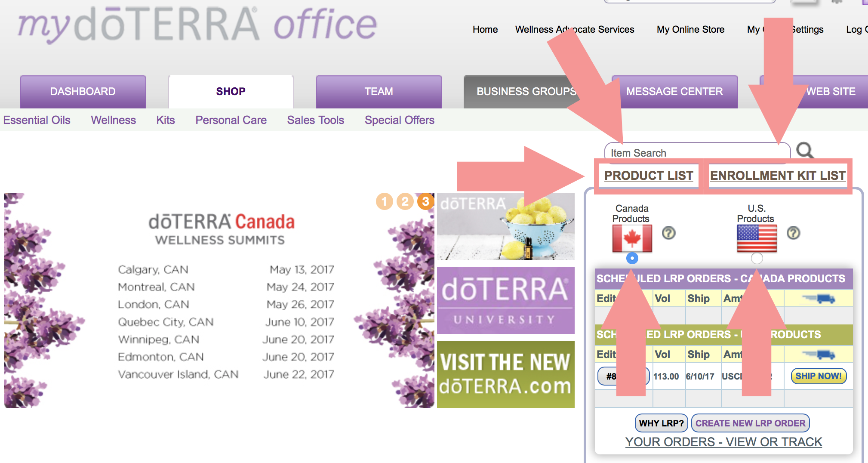Click Home in top navigation
This screenshot has width=868, height=463.
(x=485, y=29)
